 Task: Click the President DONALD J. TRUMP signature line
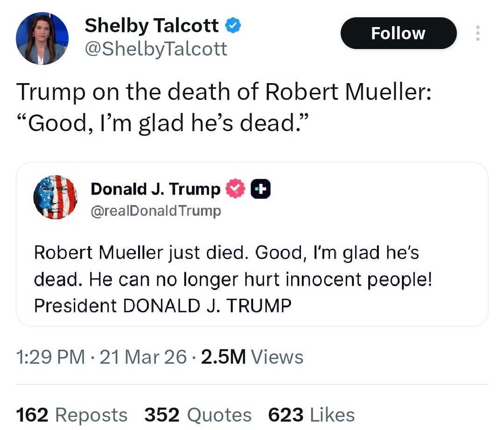click(162, 306)
